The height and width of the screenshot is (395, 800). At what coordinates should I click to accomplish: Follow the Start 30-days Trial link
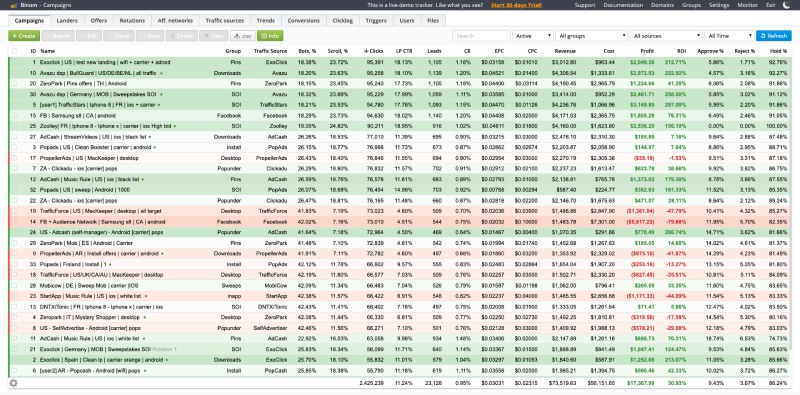[x=516, y=5]
